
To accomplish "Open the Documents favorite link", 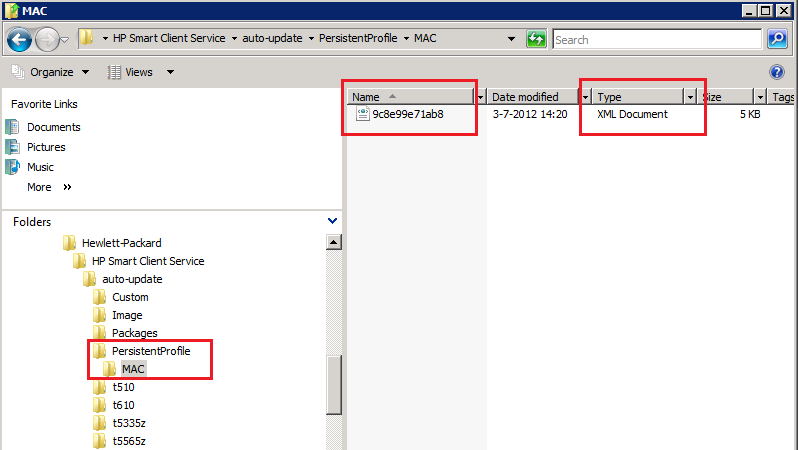I will pyautogui.click(x=53, y=127).
